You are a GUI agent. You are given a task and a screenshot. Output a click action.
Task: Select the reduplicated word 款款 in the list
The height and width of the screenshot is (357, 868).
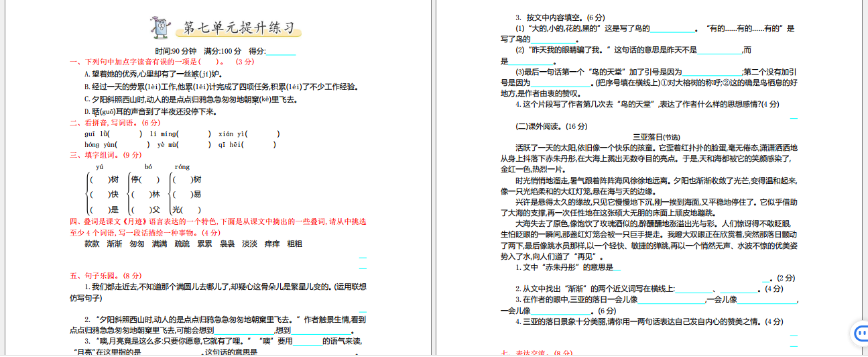tap(92, 244)
